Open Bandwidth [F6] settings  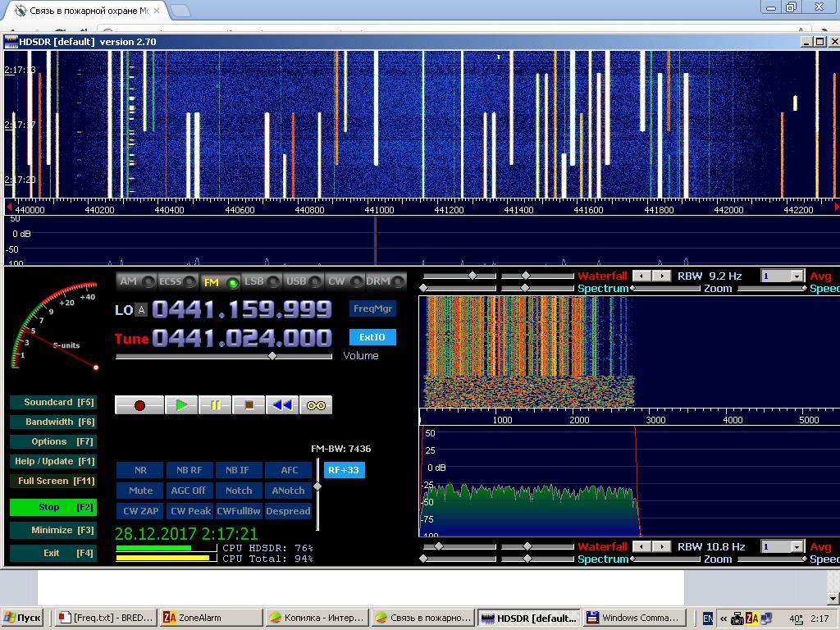[53, 422]
